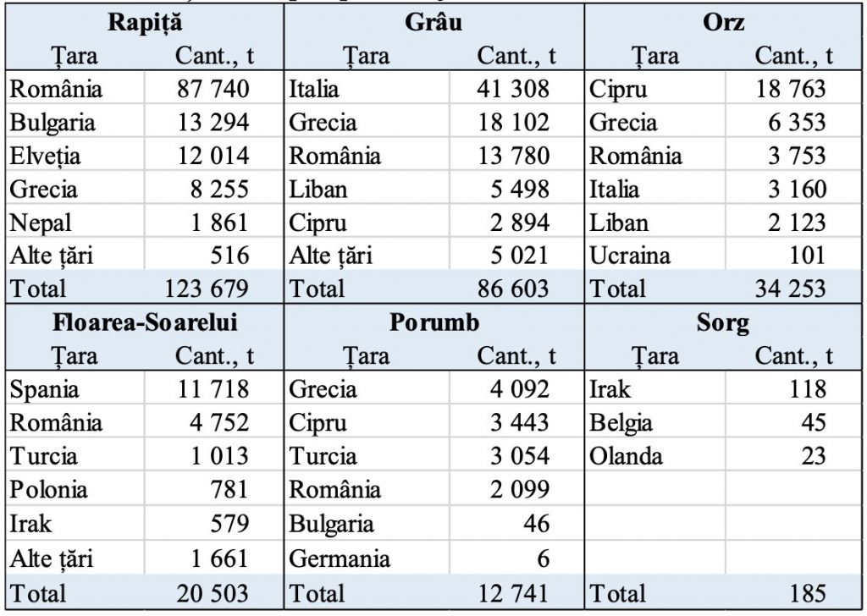The image size is (867, 616).
Task: Select the Spania country cell
Action: (x=45, y=389)
